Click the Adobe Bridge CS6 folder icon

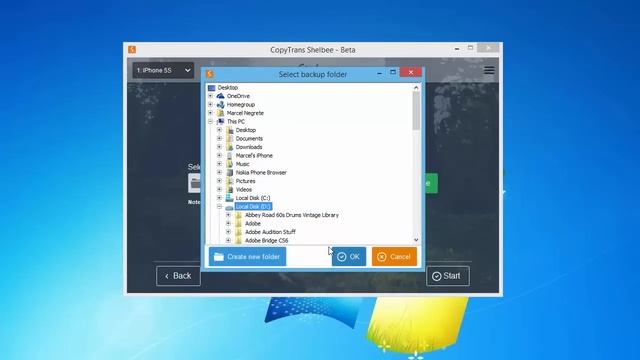click(238, 240)
